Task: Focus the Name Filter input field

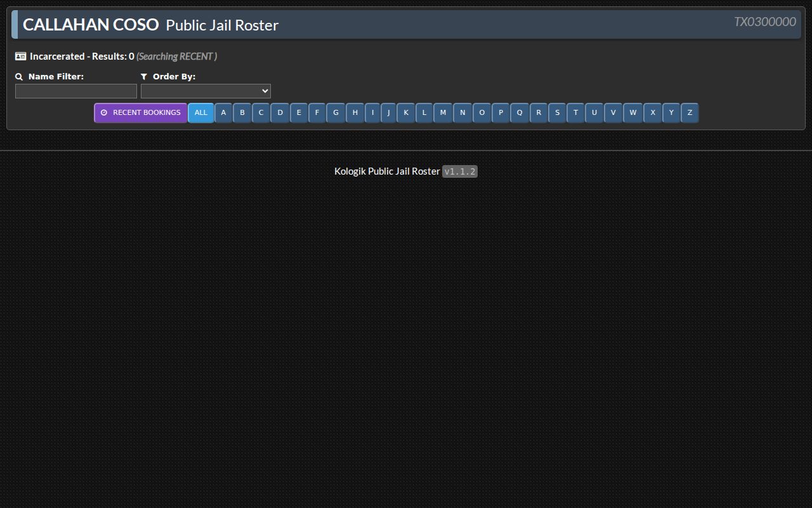Action: coord(76,91)
